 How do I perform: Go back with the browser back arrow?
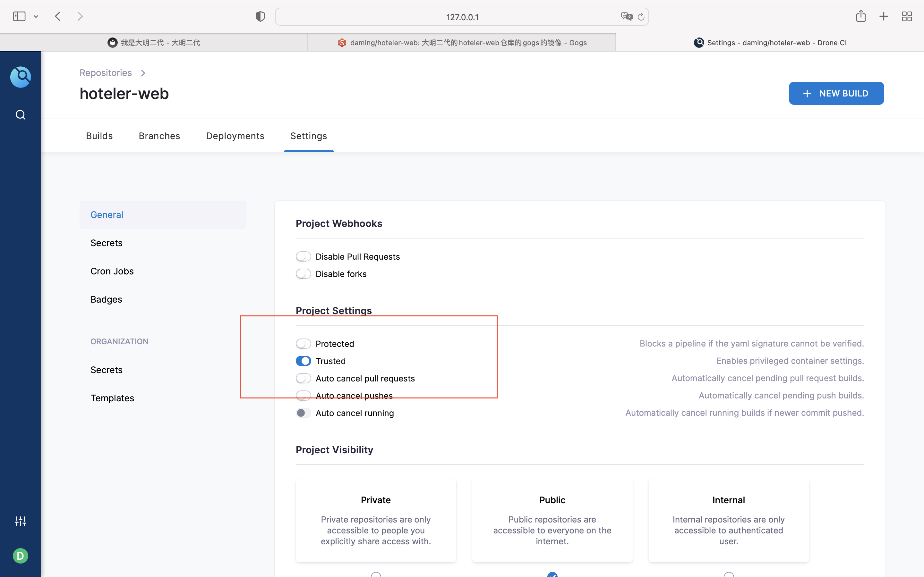pos(58,16)
